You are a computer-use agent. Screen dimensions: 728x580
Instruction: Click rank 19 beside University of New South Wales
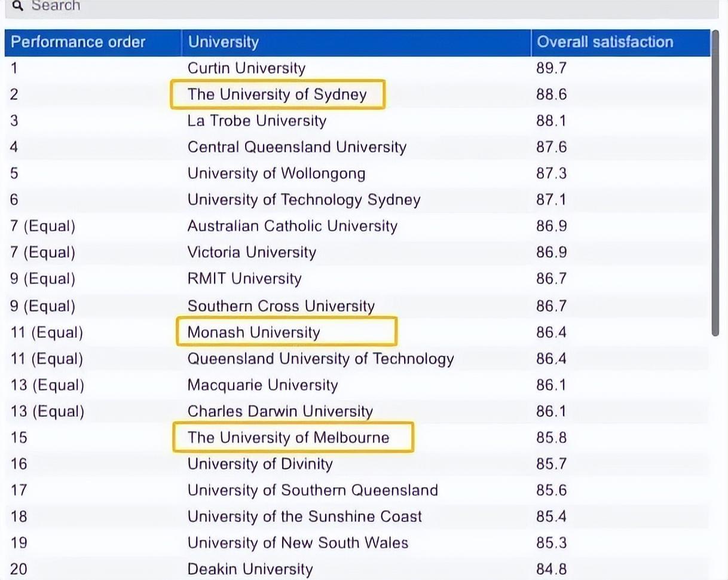tap(19, 543)
